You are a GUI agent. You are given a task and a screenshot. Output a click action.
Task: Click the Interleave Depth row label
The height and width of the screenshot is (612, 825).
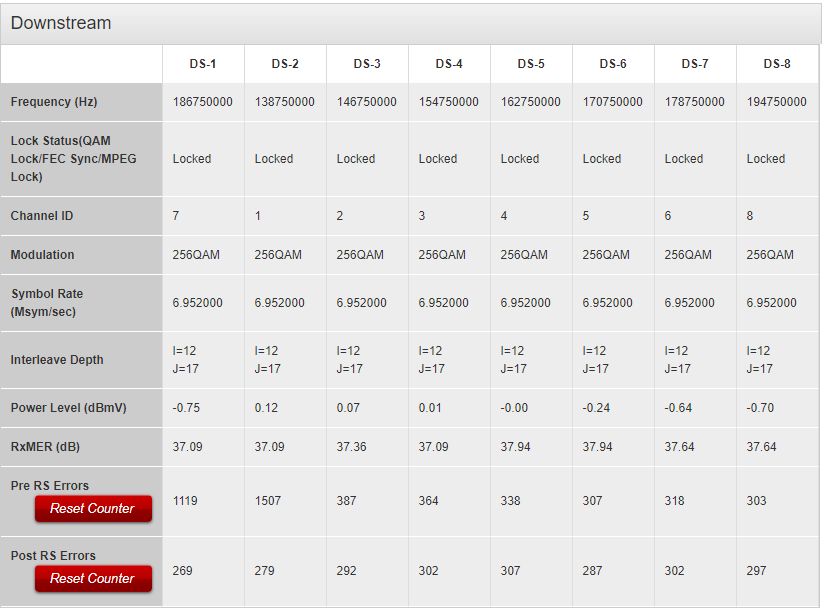click(x=57, y=360)
